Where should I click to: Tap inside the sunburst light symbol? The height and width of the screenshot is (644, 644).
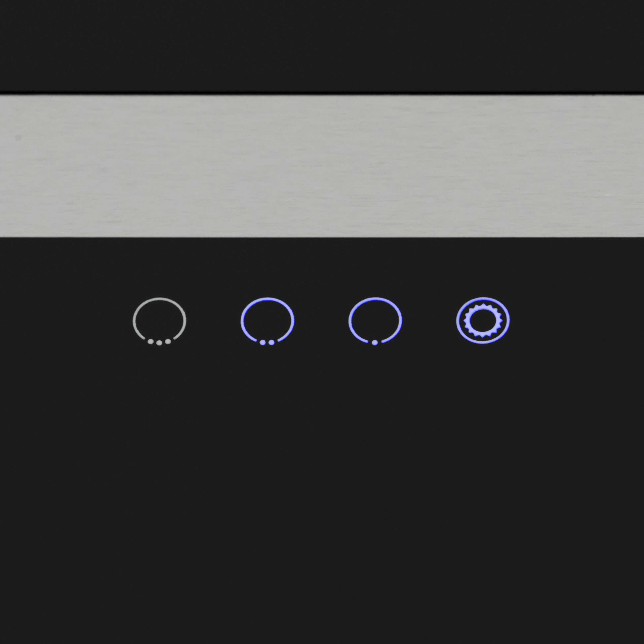[x=483, y=320]
